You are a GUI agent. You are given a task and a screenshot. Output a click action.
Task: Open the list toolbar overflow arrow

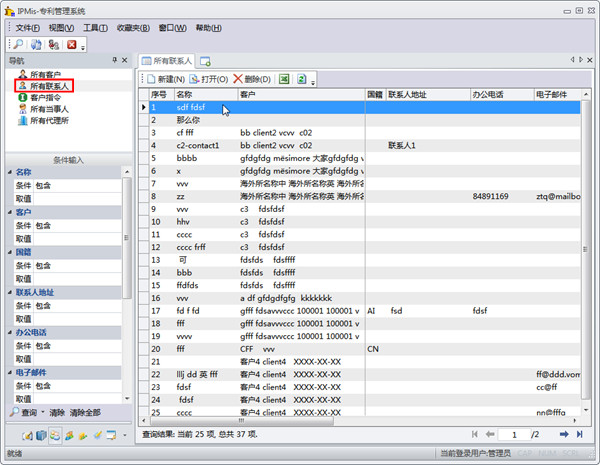point(313,82)
